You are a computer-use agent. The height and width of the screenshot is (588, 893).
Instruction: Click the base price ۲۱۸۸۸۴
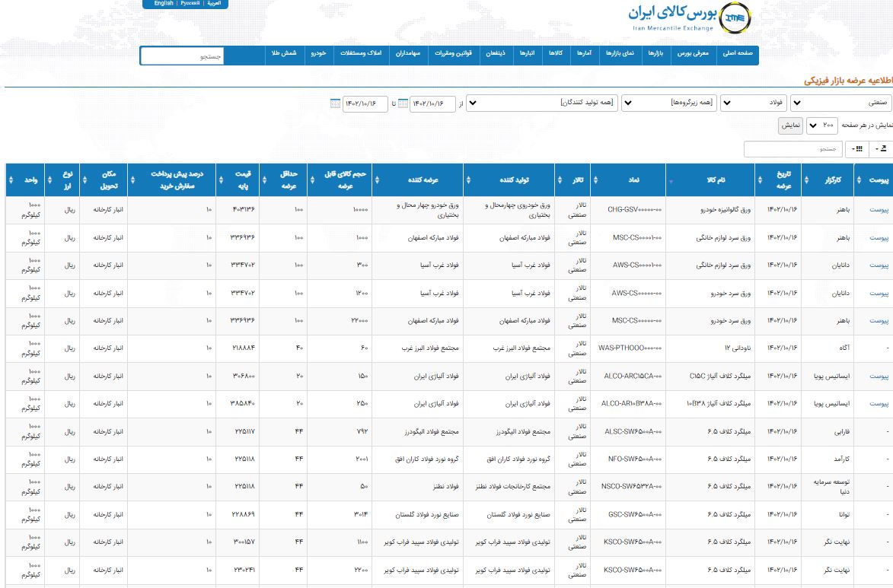243,348
